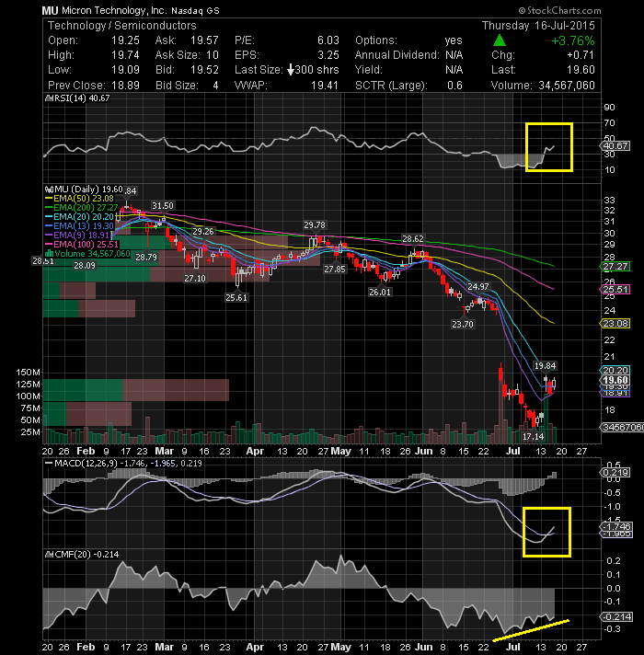Image resolution: width=644 pixels, height=655 pixels.
Task: Click the 0.219 MACD histogram axis tag
Action: (x=615, y=473)
